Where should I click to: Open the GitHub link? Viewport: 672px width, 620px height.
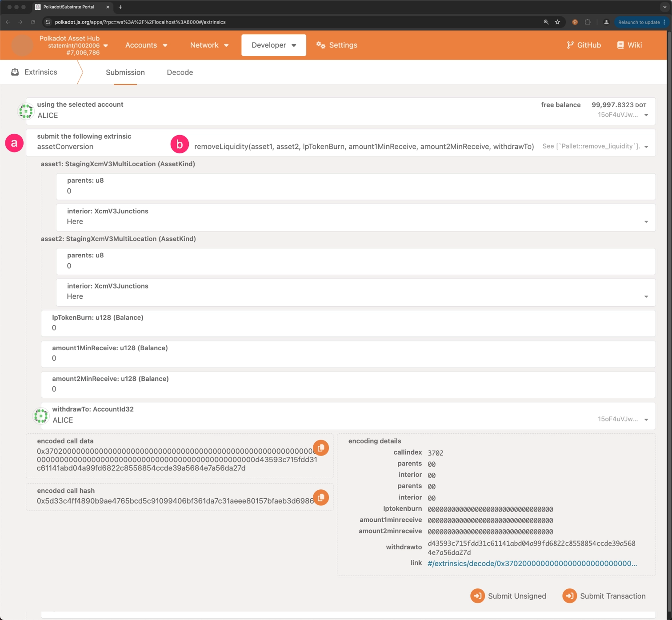[584, 45]
